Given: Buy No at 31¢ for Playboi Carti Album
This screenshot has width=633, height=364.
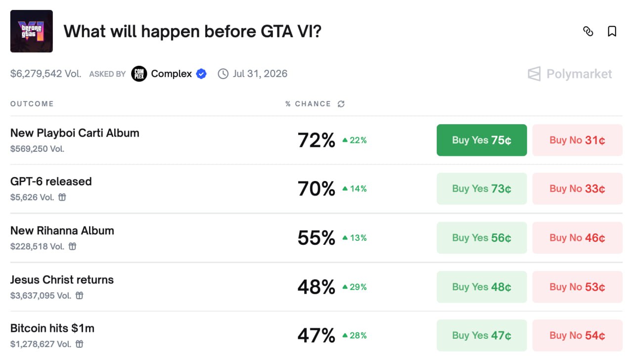Looking at the screenshot, I should tap(577, 140).
